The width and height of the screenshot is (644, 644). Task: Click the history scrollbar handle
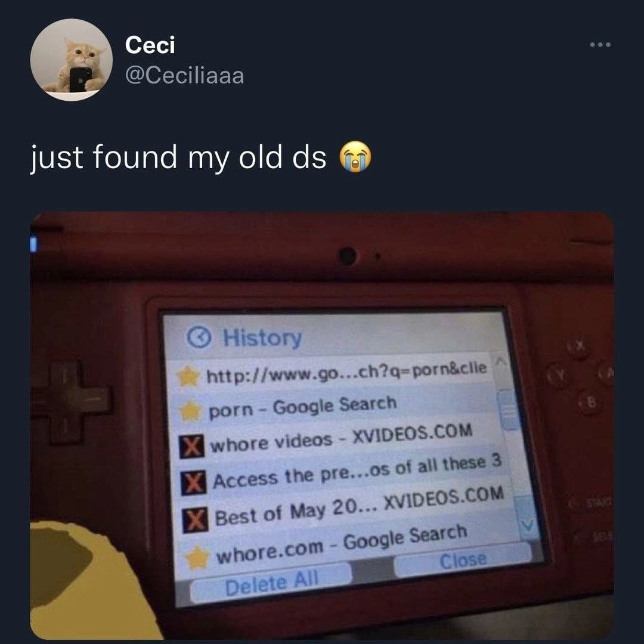509,410
